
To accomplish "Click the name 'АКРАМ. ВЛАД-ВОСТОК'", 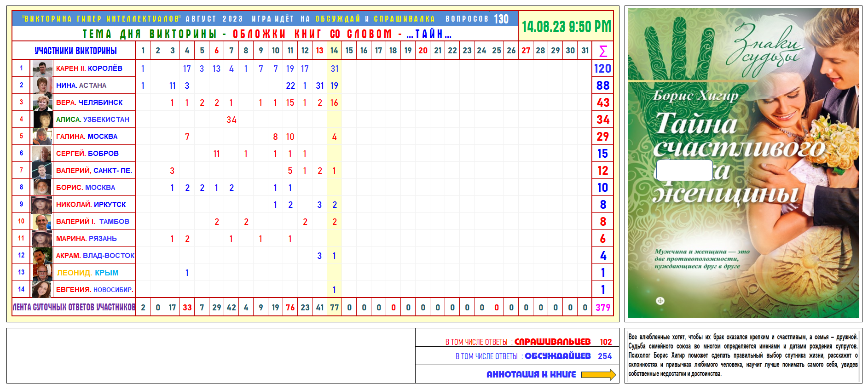I will tap(95, 256).
